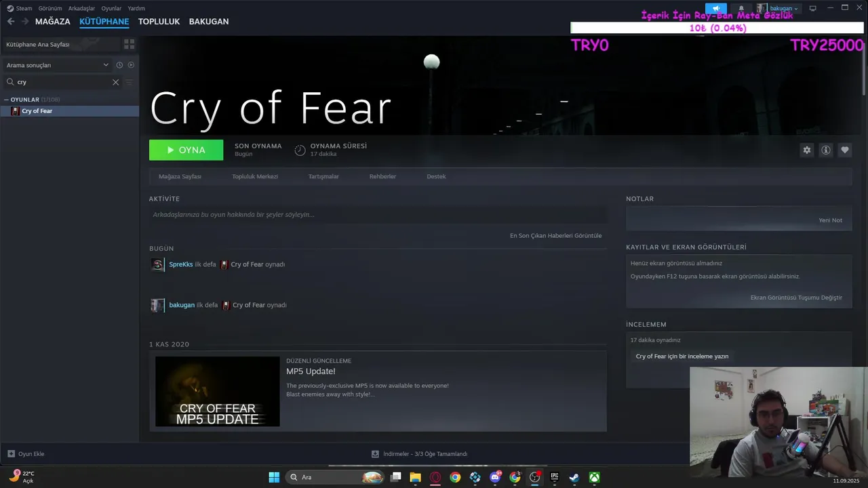Open Destek link

(436, 176)
